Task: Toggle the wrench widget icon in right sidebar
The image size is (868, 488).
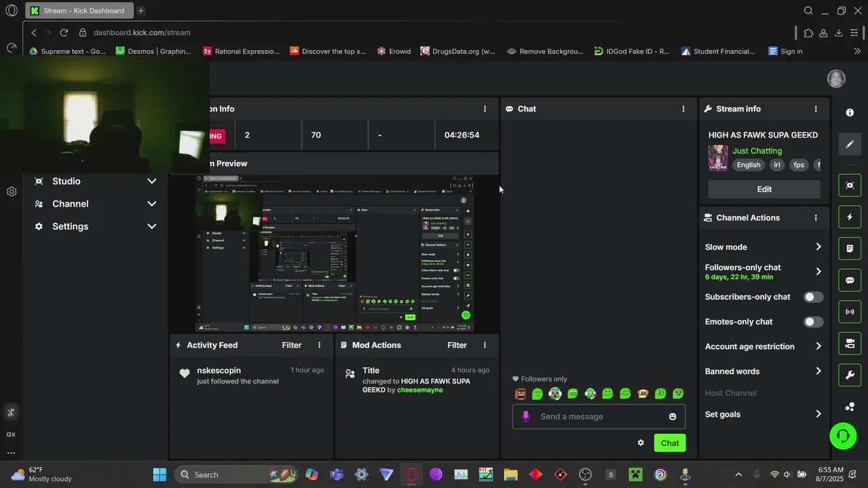Action: click(850, 375)
